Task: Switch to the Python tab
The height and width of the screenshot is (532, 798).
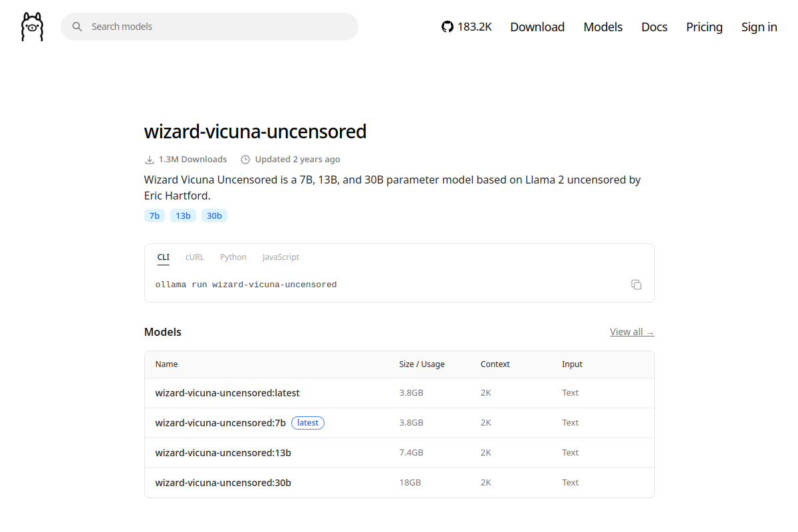Action: point(233,257)
